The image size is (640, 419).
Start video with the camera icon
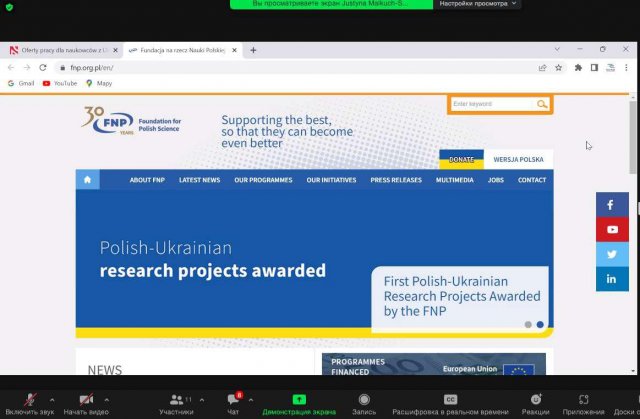[85, 399]
